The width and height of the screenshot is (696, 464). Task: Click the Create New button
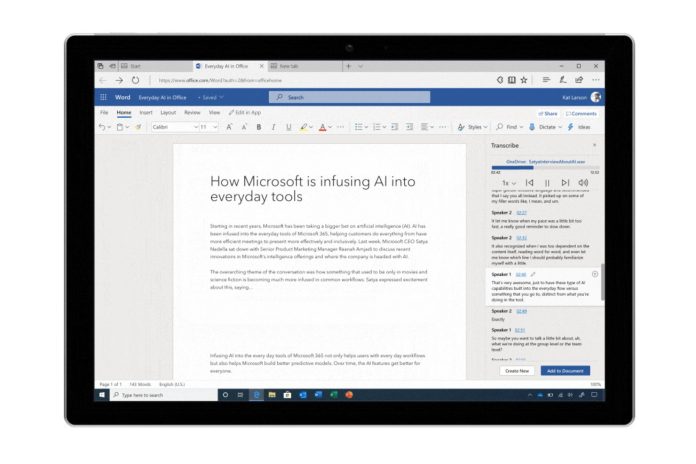(517, 371)
